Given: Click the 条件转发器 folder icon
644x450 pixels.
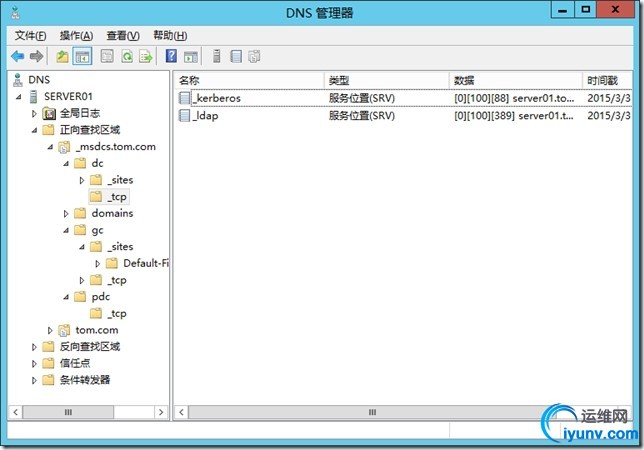Looking at the screenshot, I should coord(48,380).
